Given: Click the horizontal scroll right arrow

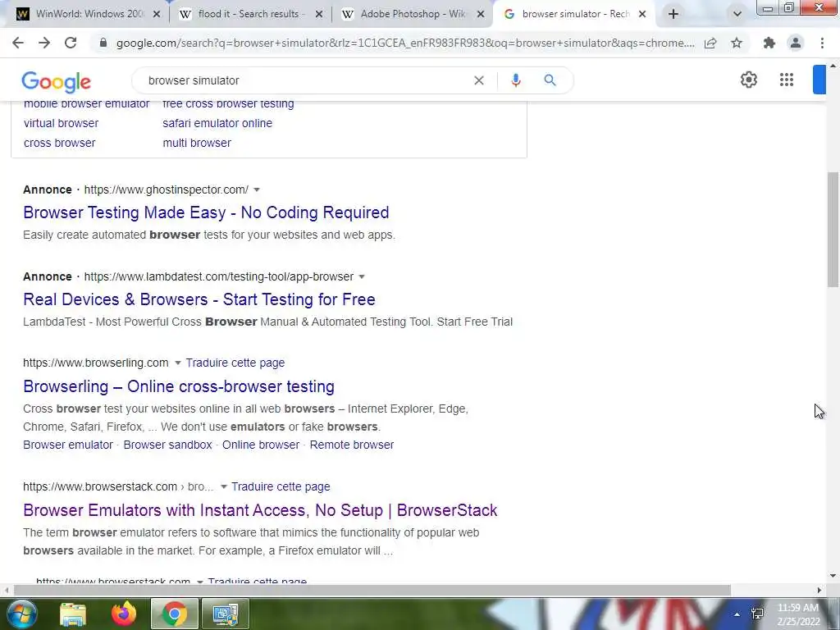Looking at the screenshot, I should (819, 590).
